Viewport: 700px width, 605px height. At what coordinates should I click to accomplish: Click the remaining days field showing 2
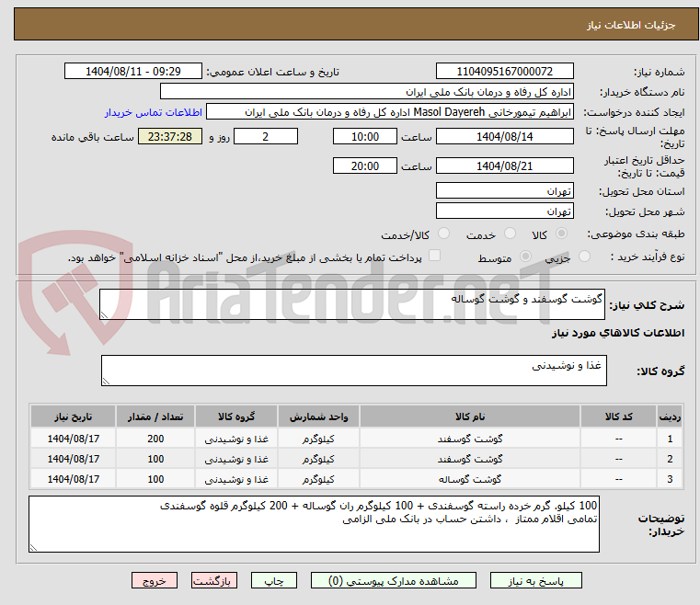266,136
